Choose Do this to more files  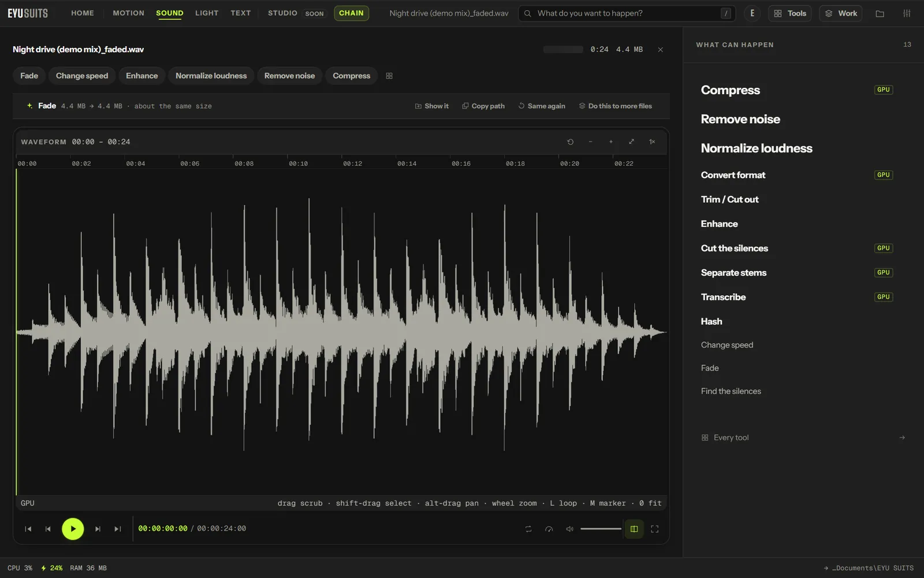616,106
